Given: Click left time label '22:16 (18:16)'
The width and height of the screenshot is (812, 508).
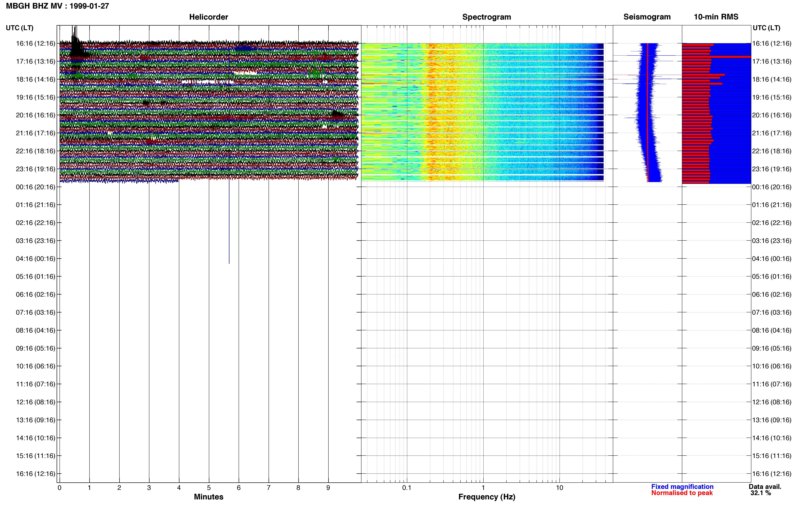Looking at the screenshot, I should tap(36, 151).
